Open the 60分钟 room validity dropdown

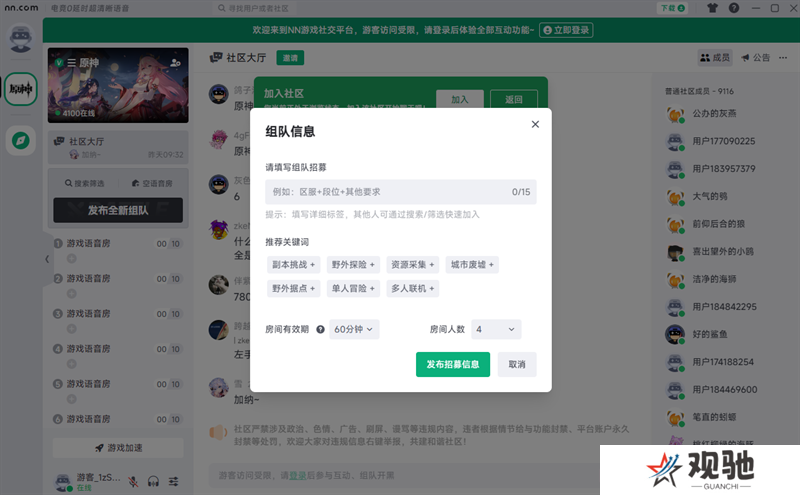(x=354, y=329)
